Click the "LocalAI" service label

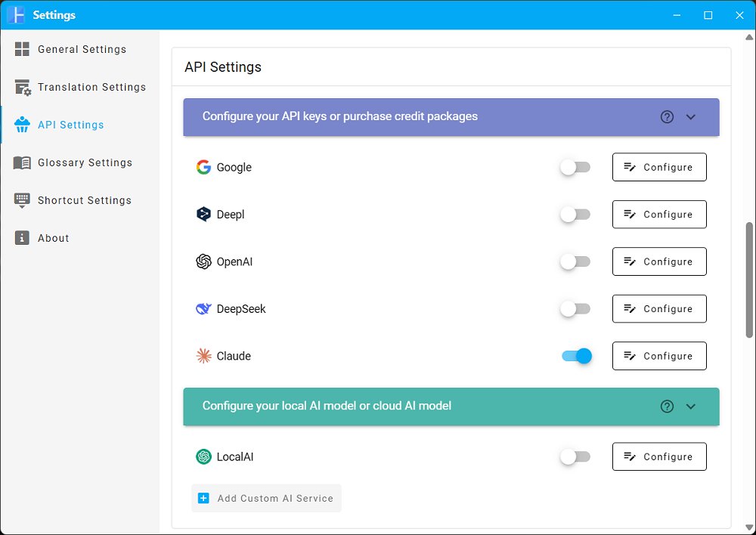click(235, 456)
